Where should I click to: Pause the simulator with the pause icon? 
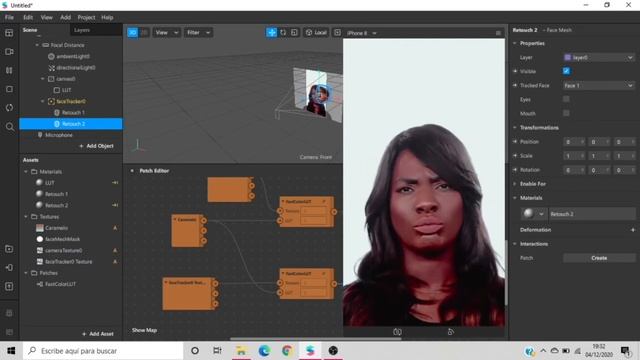(x=9, y=71)
